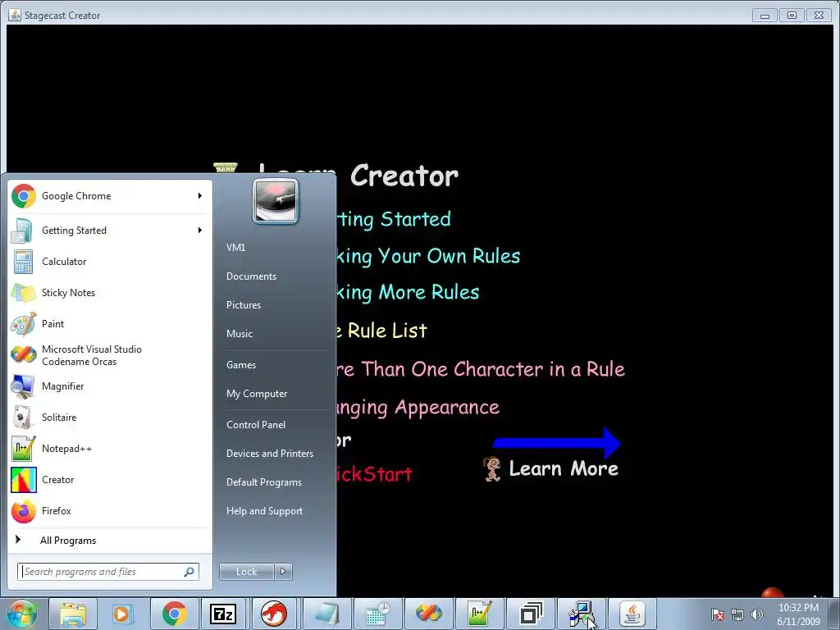Minimize the Stagecast Creator window
The image size is (840, 630).
765,16
